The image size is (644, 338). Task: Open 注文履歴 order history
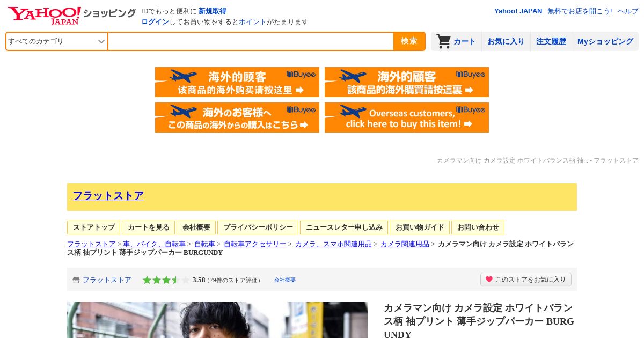coord(551,41)
